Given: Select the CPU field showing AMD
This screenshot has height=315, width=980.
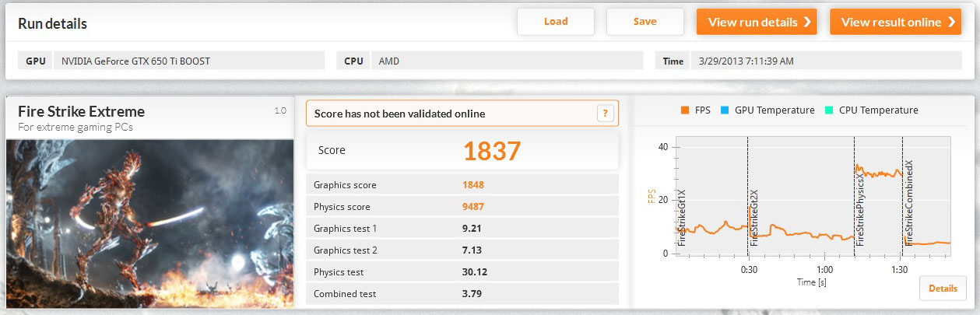Looking at the screenshot, I should 508,61.
